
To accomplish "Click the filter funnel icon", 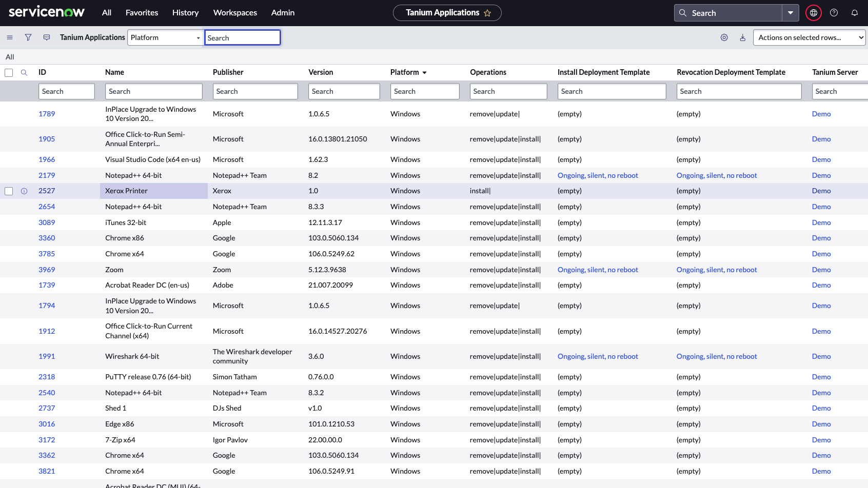I will click(x=28, y=37).
